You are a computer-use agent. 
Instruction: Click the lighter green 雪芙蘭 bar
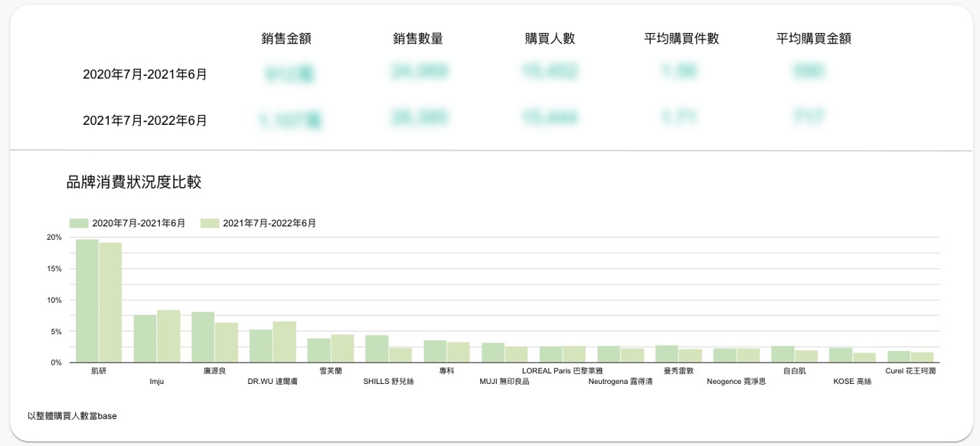(x=342, y=349)
